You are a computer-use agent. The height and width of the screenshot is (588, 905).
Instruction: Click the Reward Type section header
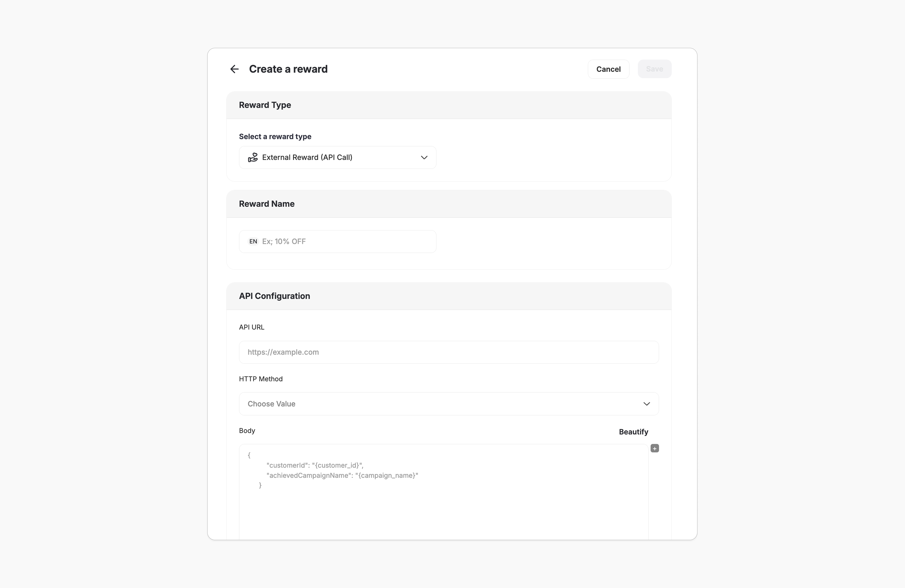click(x=265, y=105)
